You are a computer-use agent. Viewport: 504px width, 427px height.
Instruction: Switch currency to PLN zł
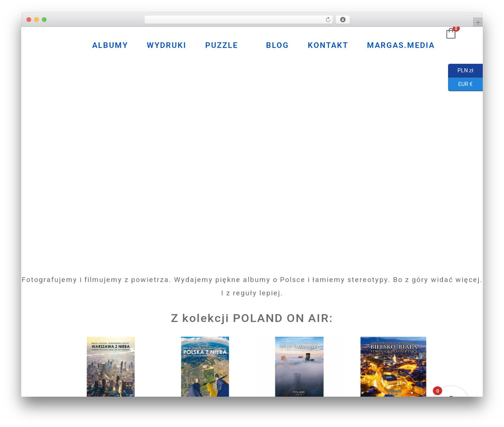(465, 71)
